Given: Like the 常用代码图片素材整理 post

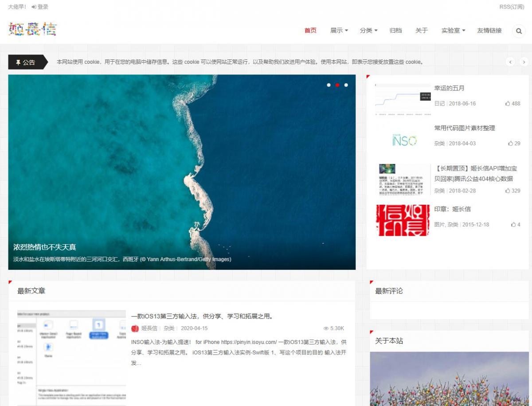Looking at the screenshot, I should 510,144.
